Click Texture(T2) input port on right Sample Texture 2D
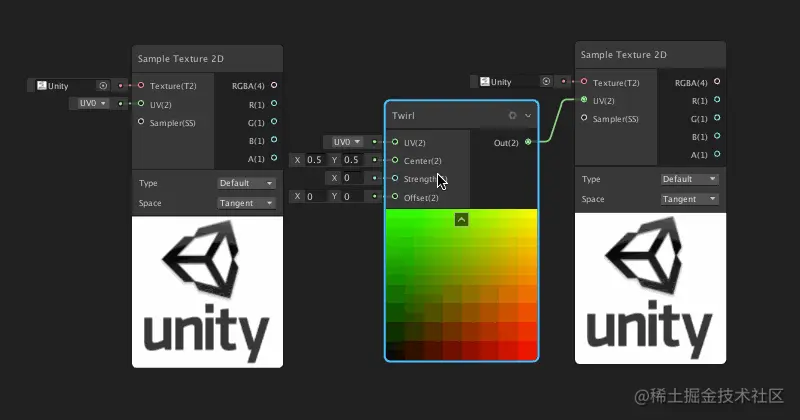800x420 pixels. 584,82
